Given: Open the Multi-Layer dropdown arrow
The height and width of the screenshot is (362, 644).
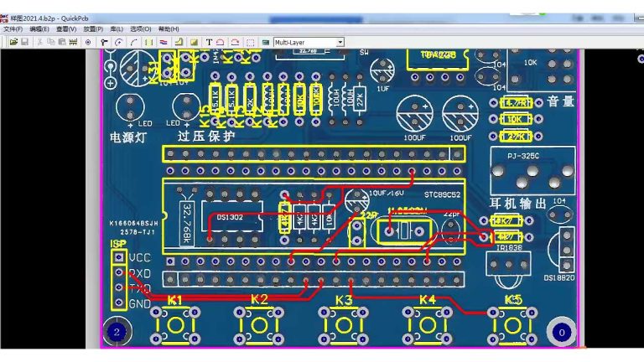Looking at the screenshot, I should pos(340,42).
